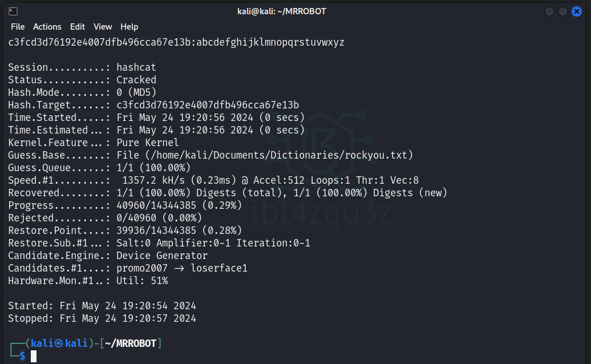The image size is (591, 364).
Task: Minimize the terminal window
Action: [x=549, y=11]
